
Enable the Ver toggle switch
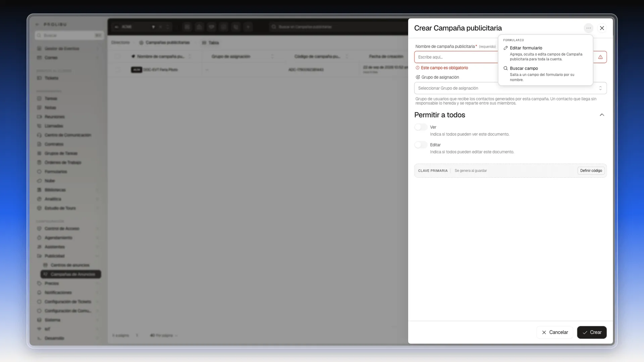pos(421,127)
